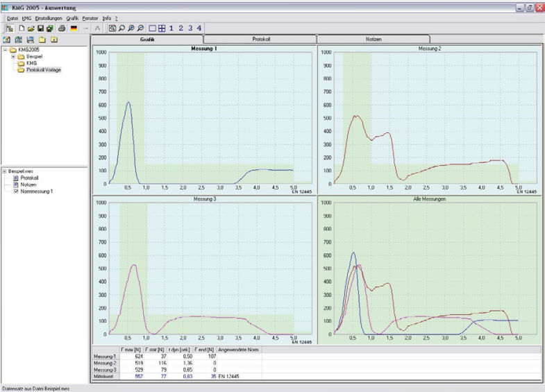Click the zoom window magnifier icon
Image resolution: width=545 pixels, height=392 pixels.
113,28
